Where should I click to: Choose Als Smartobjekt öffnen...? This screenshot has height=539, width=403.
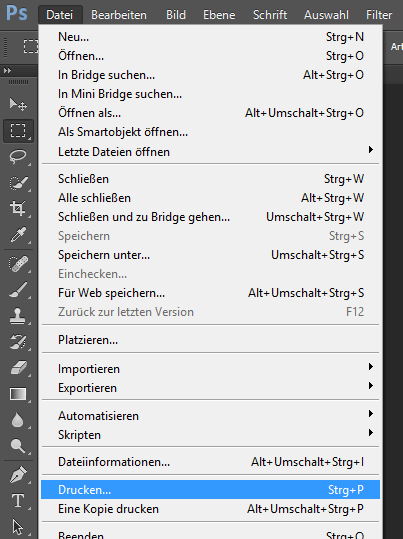click(210, 132)
